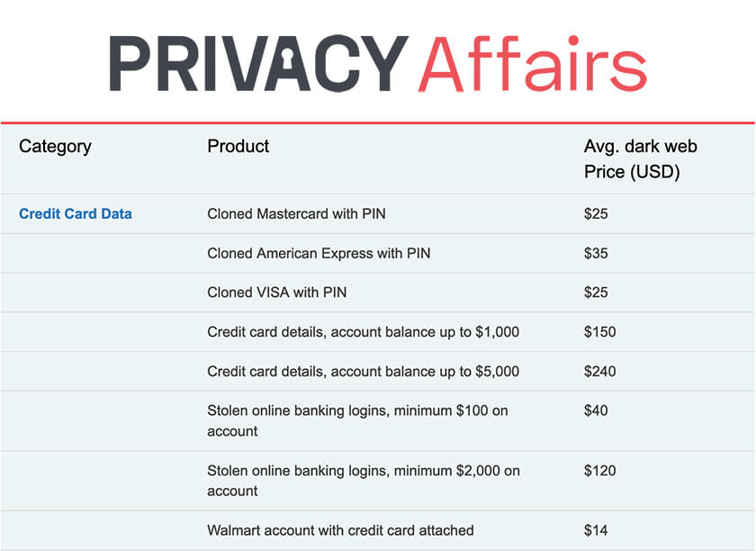Viewport: 756px width, 551px height.
Task: Click banking logins minimum $100 entry
Action: [x=357, y=420]
